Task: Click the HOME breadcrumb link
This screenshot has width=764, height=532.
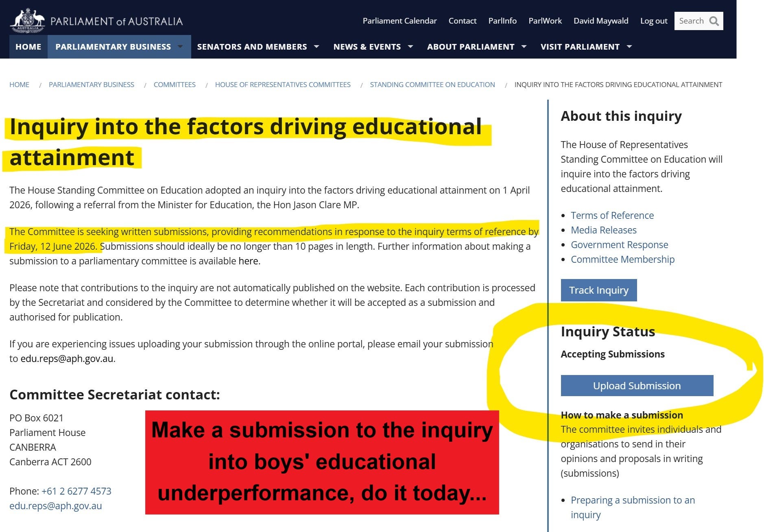Action: [x=20, y=85]
